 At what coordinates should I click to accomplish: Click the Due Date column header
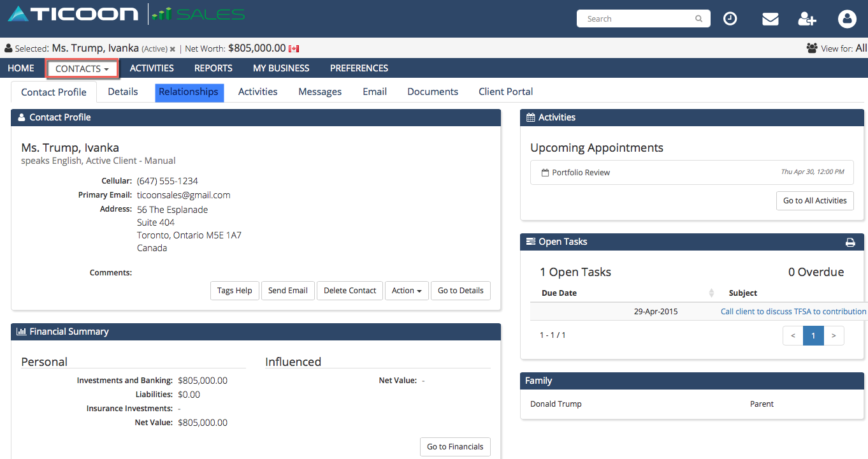[559, 293]
